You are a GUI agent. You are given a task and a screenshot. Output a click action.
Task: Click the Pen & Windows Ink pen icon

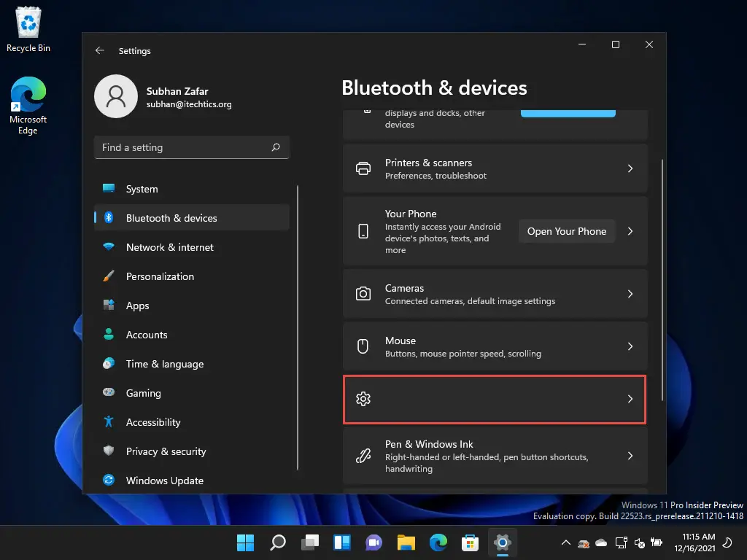point(363,456)
